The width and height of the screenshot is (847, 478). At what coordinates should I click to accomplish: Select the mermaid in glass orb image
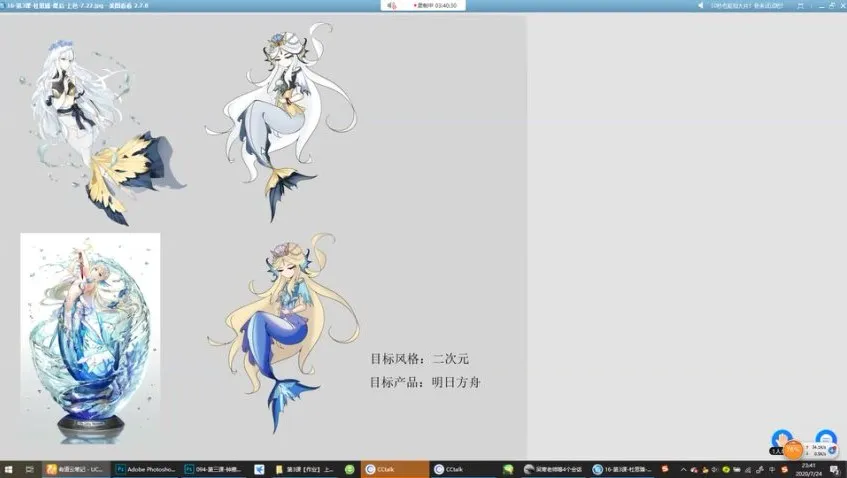[90, 338]
